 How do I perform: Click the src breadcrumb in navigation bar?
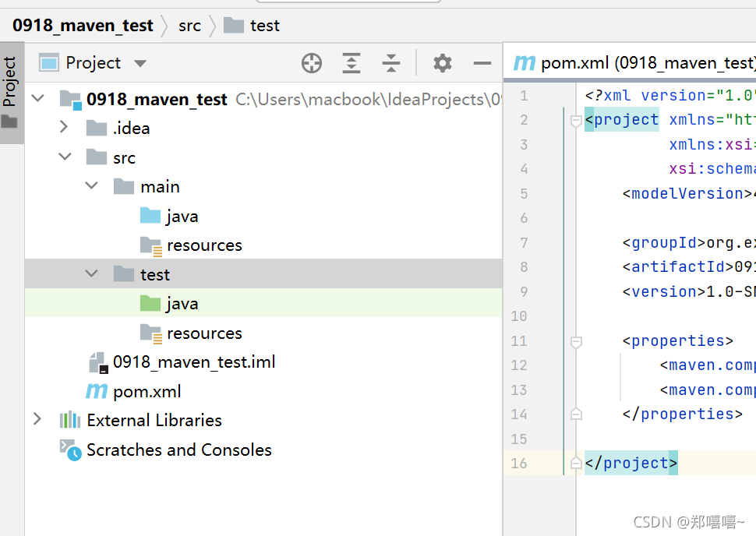click(x=189, y=26)
